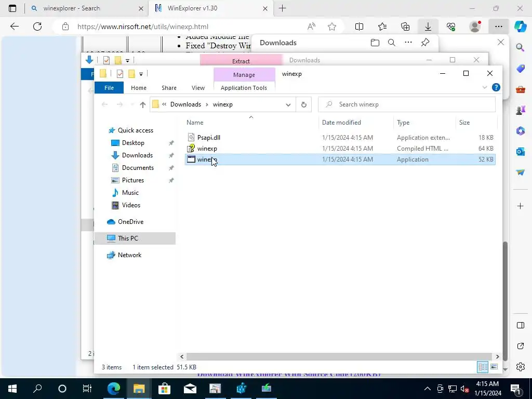This screenshot has width=532, height=399.
Task: Show hidden tray icons chevron
Action: click(x=428, y=389)
